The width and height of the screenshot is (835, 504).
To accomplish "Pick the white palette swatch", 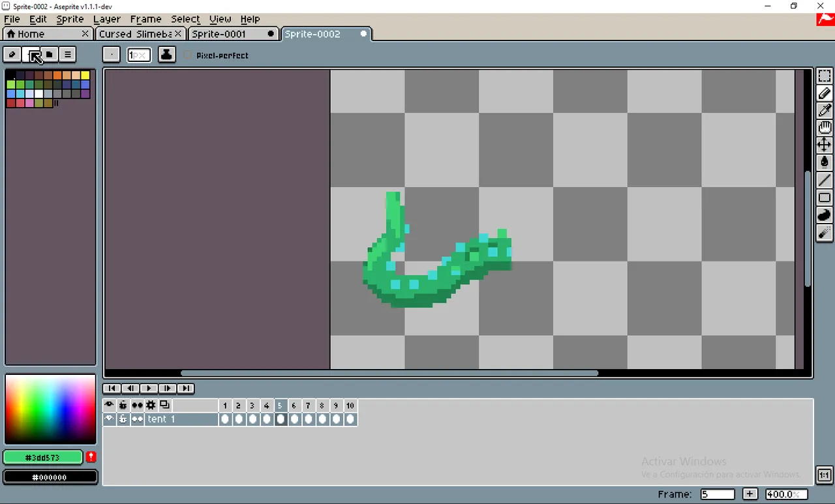I will (x=39, y=94).
